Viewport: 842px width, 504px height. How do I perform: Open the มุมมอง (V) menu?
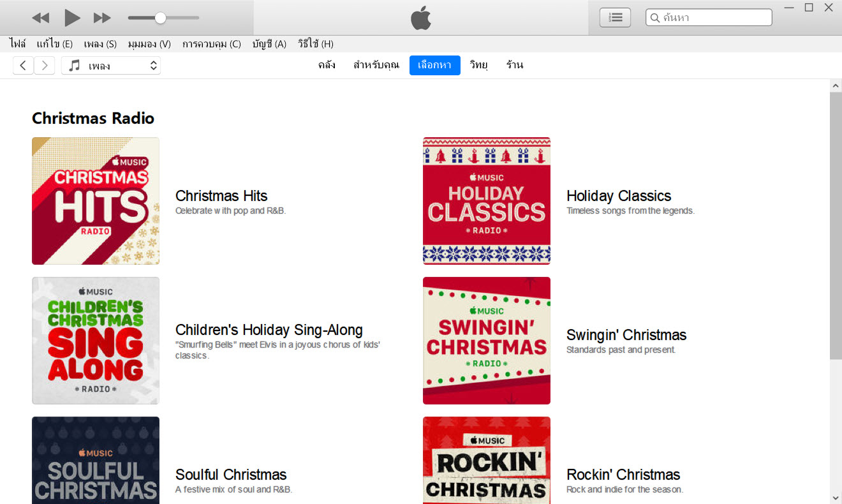[x=149, y=44]
